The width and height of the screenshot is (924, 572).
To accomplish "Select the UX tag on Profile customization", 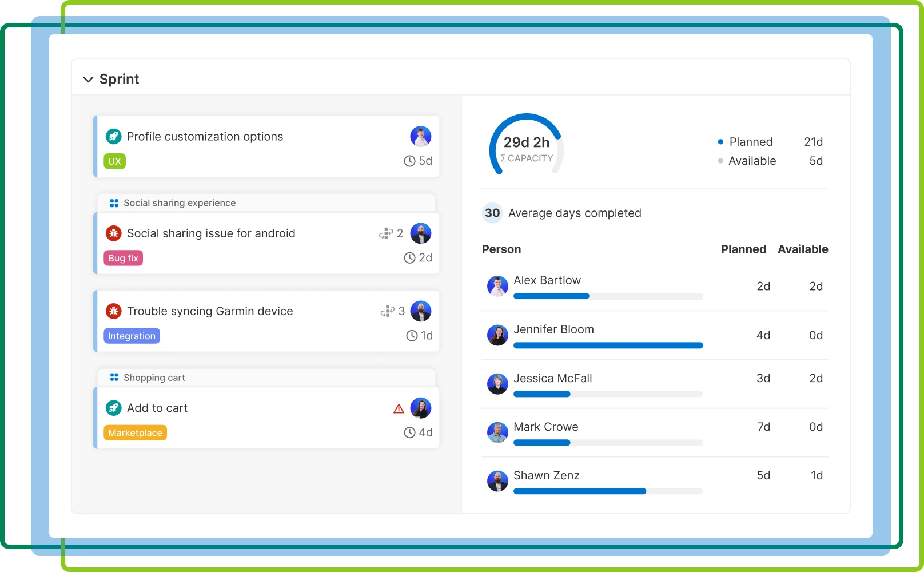I will pyautogui.click(x=114, y=161).
